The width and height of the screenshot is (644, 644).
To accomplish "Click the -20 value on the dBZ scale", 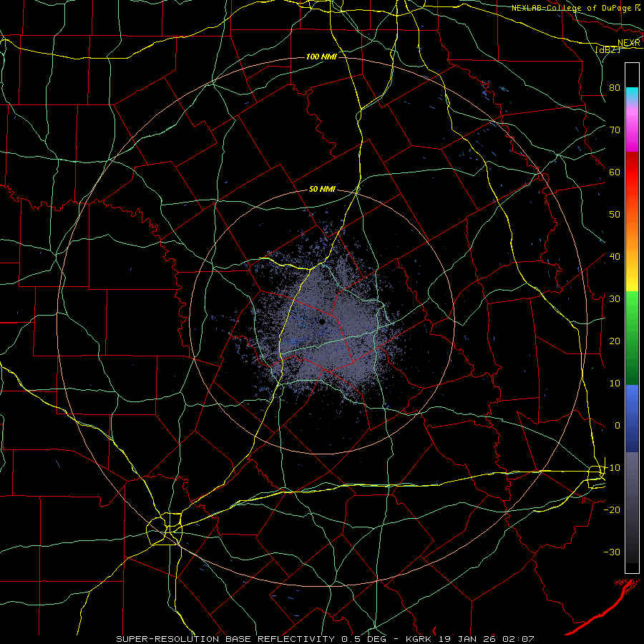I will click(612, 510).
